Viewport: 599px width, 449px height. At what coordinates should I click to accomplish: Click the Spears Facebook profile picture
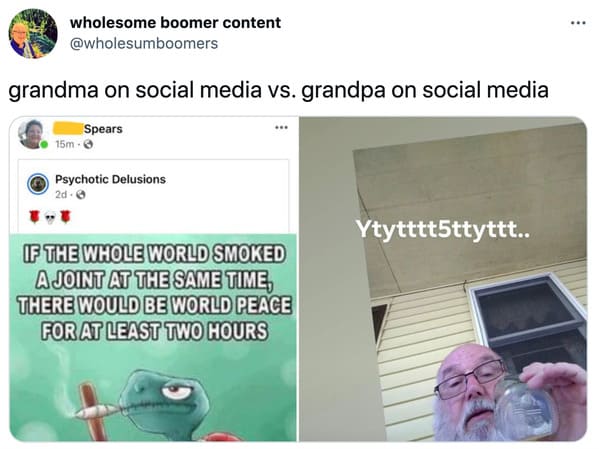tap(31, 134)
